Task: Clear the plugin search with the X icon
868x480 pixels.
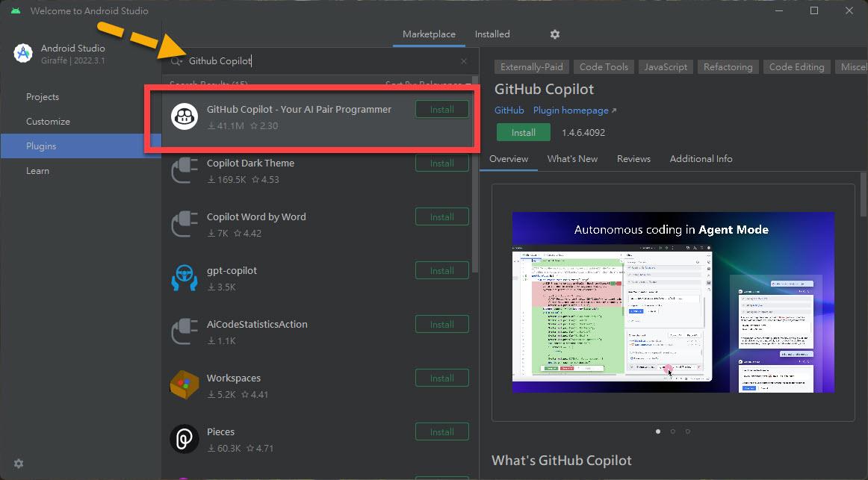Action: coord(464,61)
